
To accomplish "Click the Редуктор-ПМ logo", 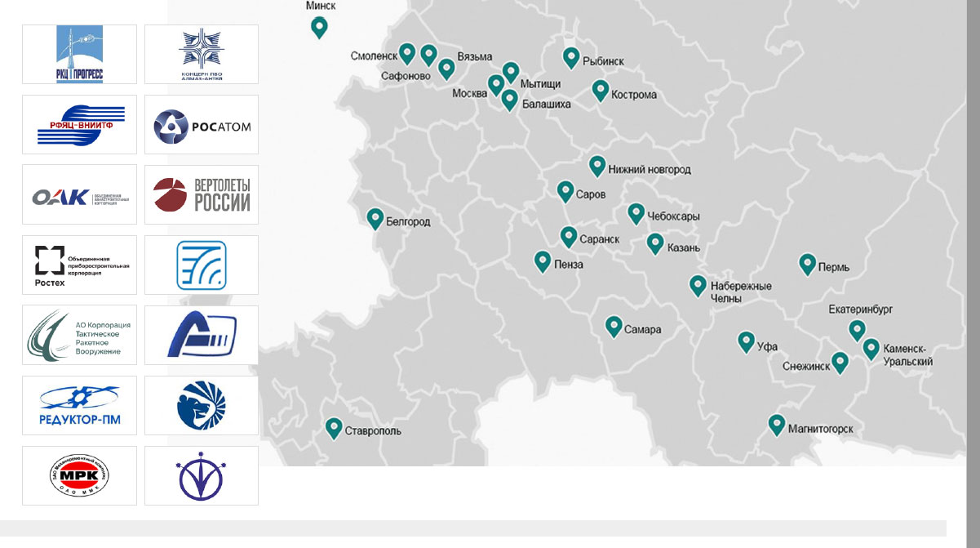I will click(79, 405).
